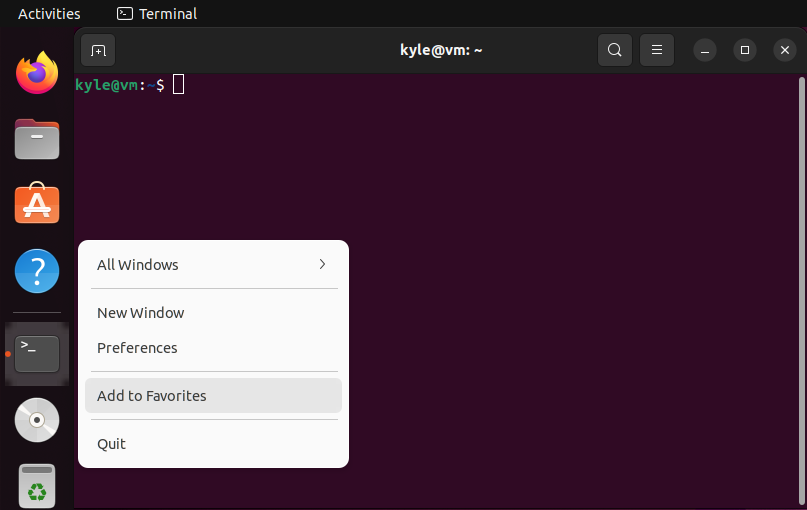
Task: Open the terminal hamburger menu
Action: point(657,50)
